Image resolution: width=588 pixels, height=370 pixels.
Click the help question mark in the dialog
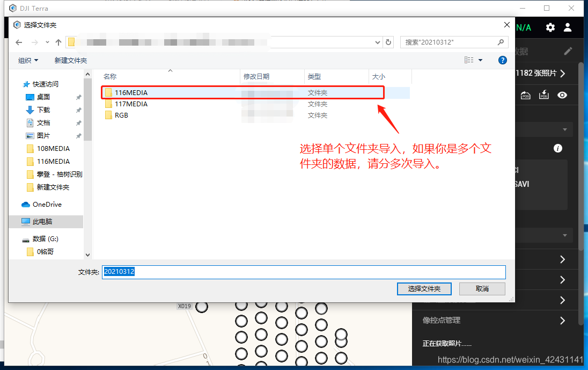coord(502,60)
